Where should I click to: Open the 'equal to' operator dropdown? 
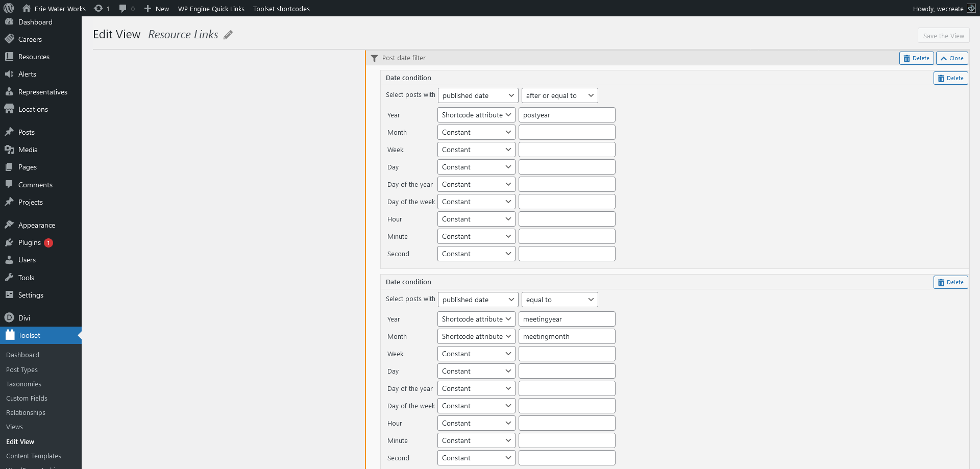[x=559, y=300]
